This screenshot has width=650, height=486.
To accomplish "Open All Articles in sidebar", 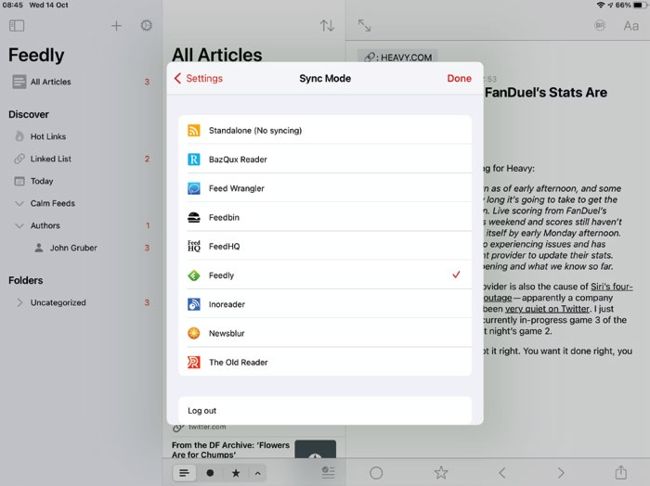I will tap(50, 82).
